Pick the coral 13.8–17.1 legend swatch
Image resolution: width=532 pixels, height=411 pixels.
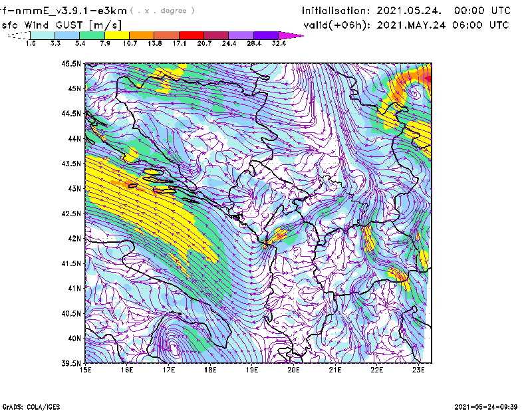(x=167, y=35)
